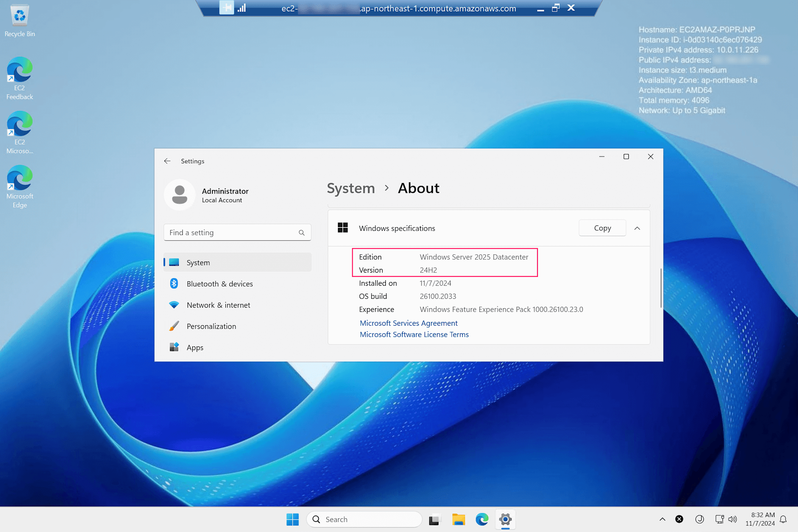Go back using Settings back arrow
The width and height of the screenshot is (798, 532).
pos(167,161)
